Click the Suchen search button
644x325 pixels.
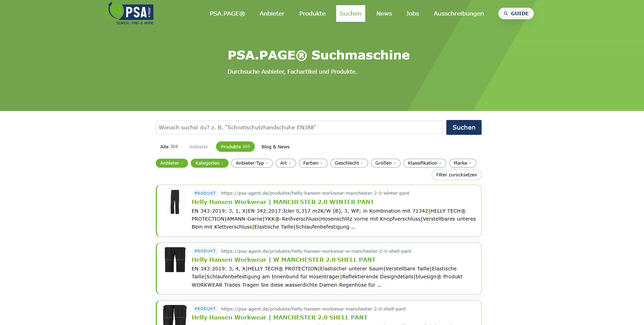(464, 127)
